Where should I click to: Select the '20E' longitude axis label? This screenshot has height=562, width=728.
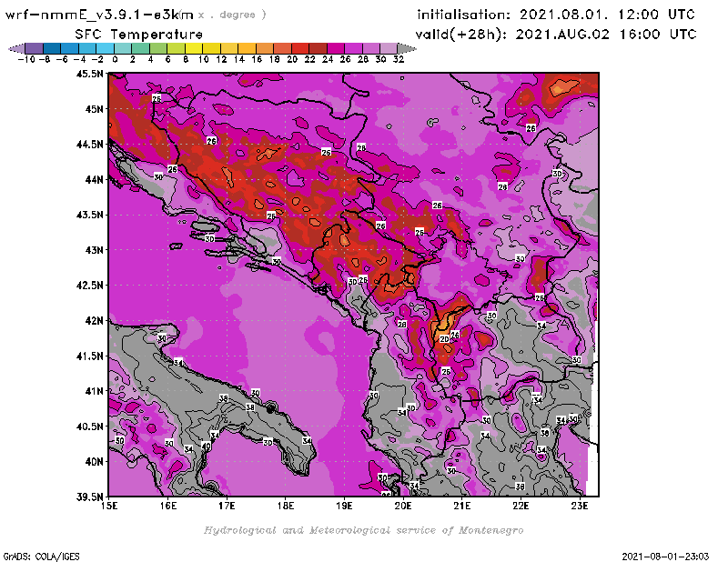pyautogui.click(x=403, y=506)
